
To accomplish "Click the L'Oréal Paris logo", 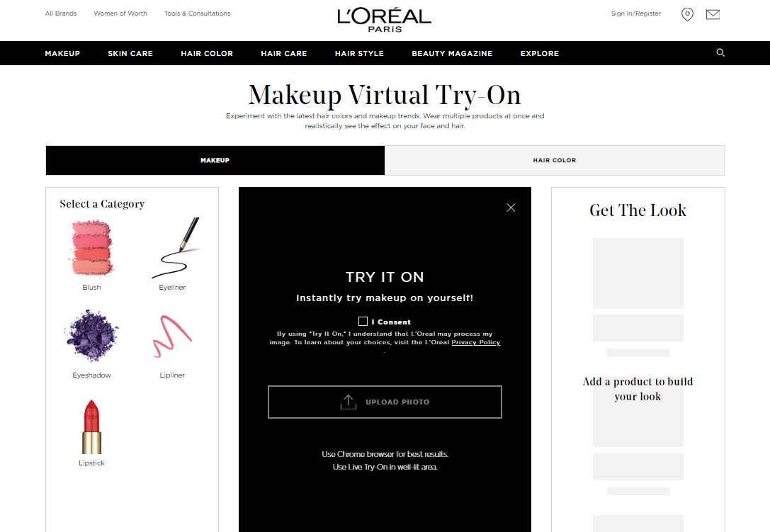I will (x=384, y=20).
